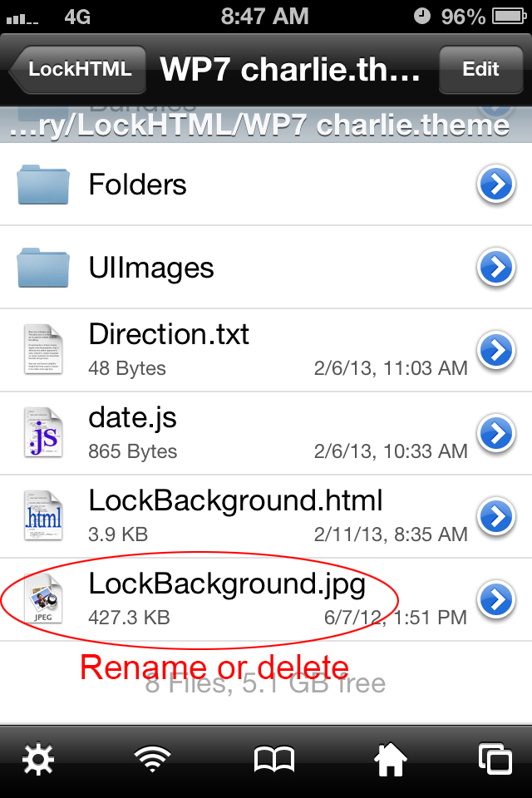The image size is (532, 798).
Task: Show details arrow for LockBackground.html
Action: (497, 516)
